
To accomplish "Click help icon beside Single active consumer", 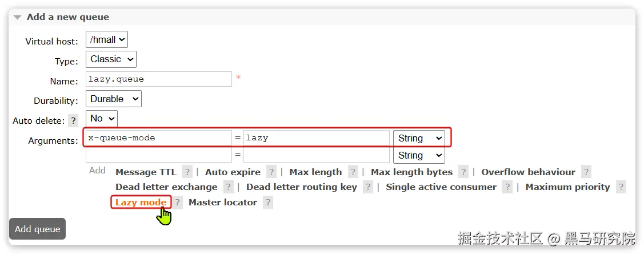I will coord(507,187).
